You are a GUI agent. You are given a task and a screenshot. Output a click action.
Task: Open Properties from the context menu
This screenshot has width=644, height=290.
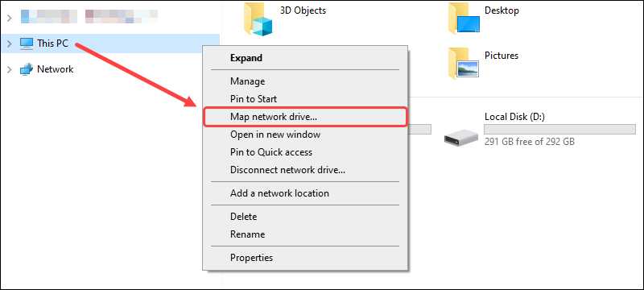tap(305, 258)
